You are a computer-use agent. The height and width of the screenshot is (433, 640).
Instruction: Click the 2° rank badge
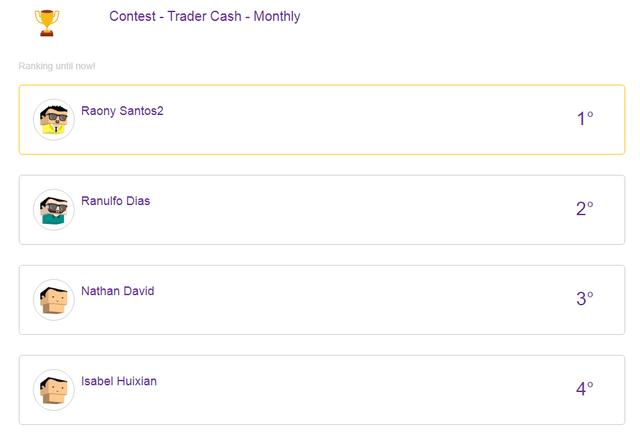(585, 209)
